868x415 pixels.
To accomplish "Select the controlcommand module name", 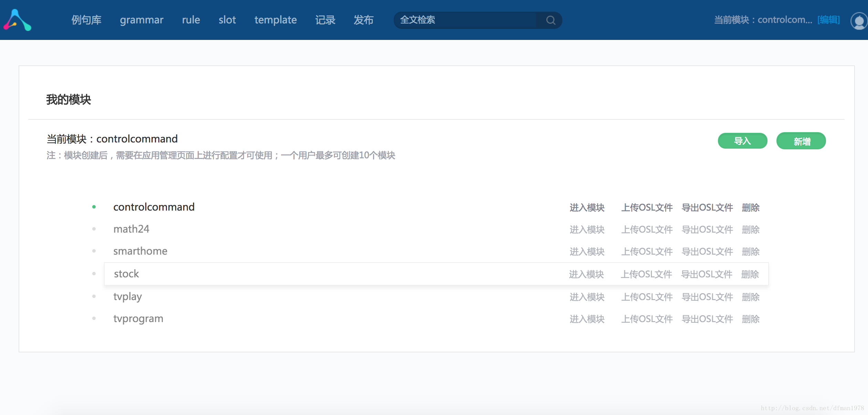I will coord(154,207).
